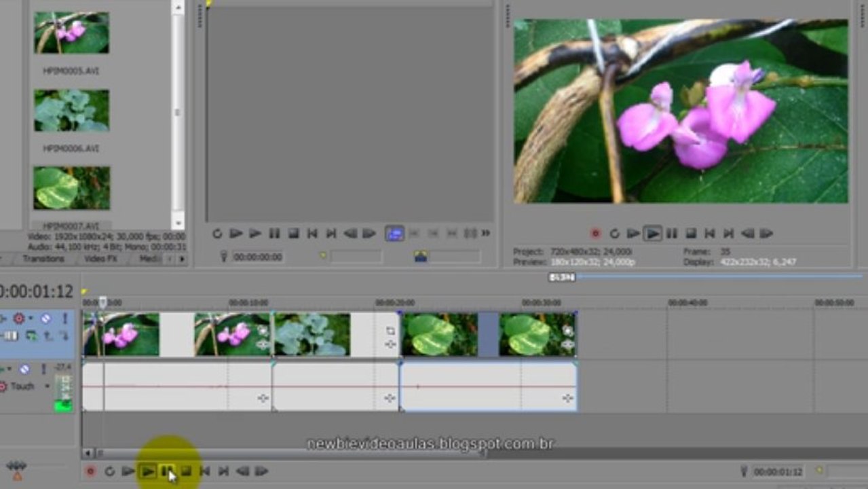Pause playback in the trimmer window
Screen dimensions: 868x489
point(274,233)
